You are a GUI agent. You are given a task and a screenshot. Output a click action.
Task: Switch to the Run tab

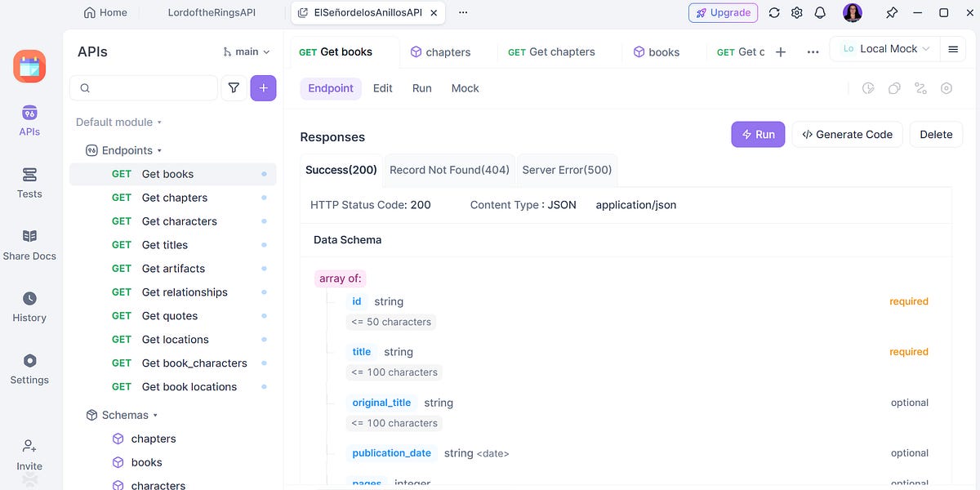click(x=422, y=88)
